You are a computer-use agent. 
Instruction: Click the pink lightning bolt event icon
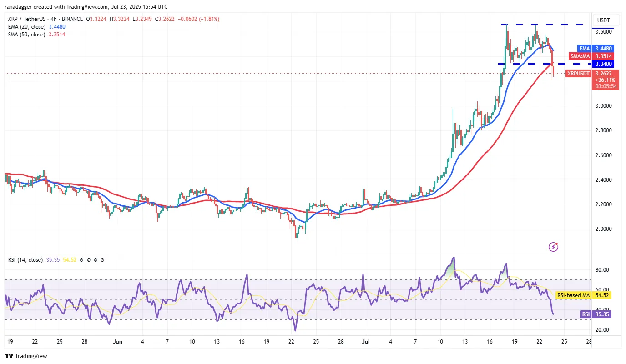[x=554, y=247]
